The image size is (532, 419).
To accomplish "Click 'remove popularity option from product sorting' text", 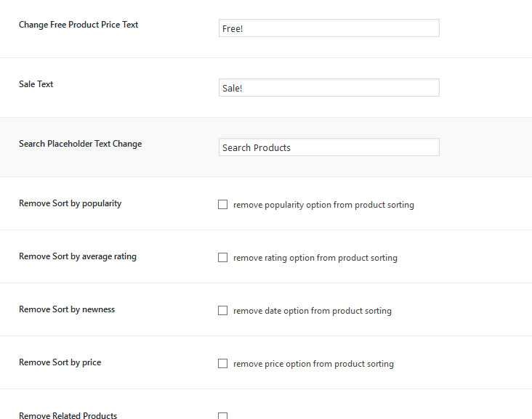I will [323, 205].
